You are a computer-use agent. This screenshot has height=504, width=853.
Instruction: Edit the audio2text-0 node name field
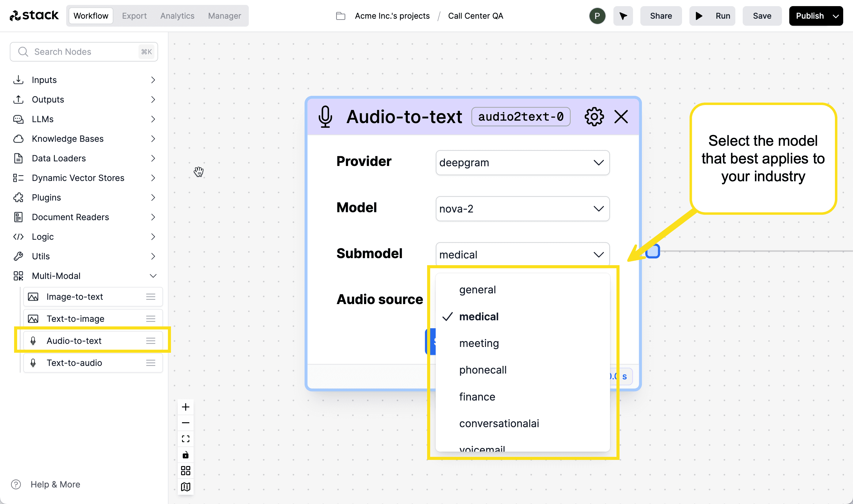tap(521, 117)
